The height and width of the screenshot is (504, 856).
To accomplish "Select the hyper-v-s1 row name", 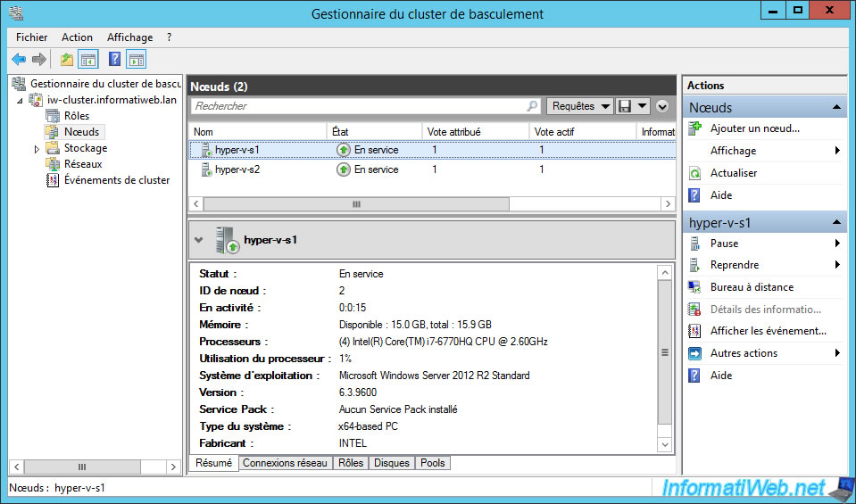I will tap(237, 150).
